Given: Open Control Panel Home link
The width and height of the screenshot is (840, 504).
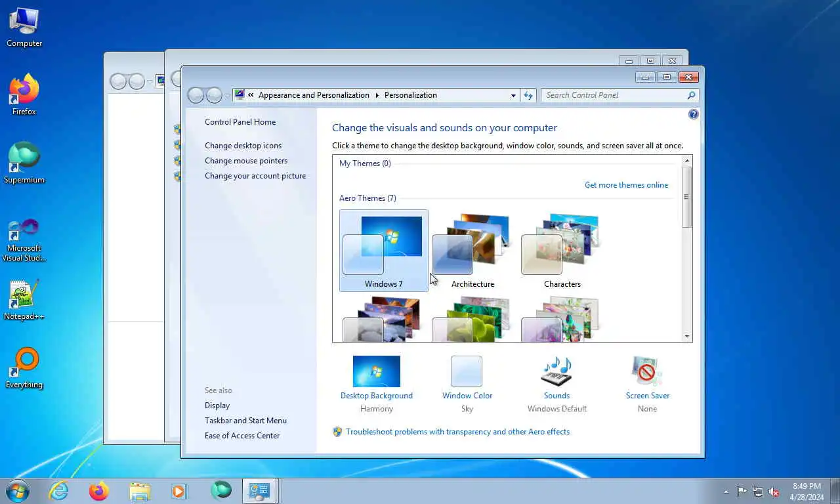Looking at the screenshot, I should pyautogui.click(x=240, y=122).
